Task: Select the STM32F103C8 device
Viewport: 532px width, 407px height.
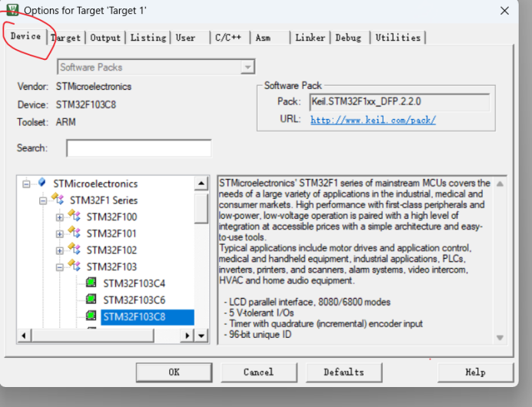Action: [x=148, y=317]
